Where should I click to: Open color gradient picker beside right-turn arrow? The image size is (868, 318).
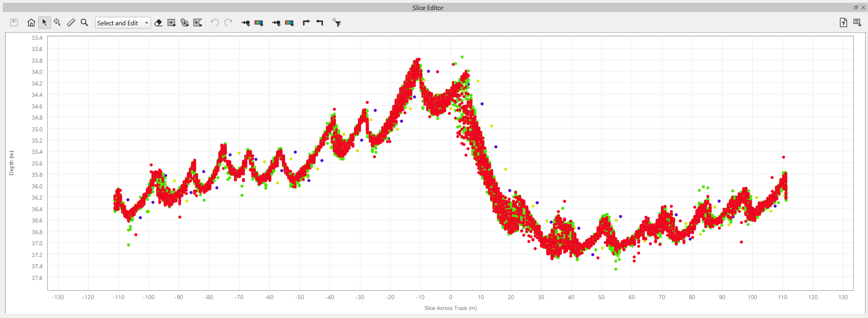coord(289,23)
